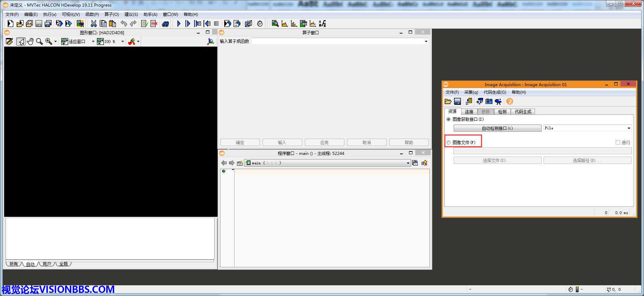644x296 pixels.
Task: Open the 文件(F) menu in main menu bar
Action: click(x=12, y=15)
